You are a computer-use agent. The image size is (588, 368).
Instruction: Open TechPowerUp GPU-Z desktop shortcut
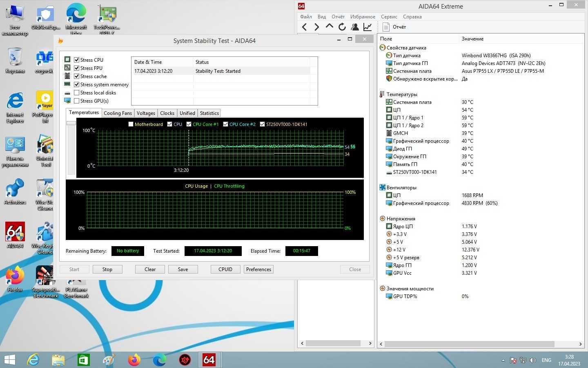coord(107,18)
